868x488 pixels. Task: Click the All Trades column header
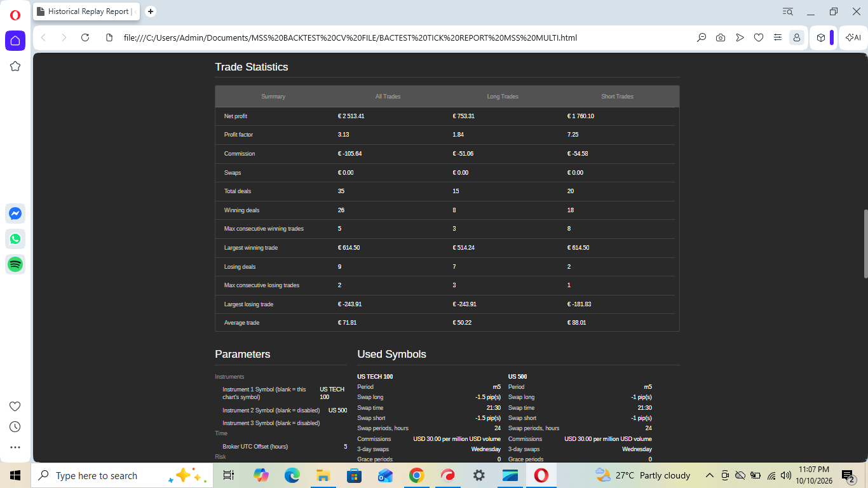(x=388, y=97)
